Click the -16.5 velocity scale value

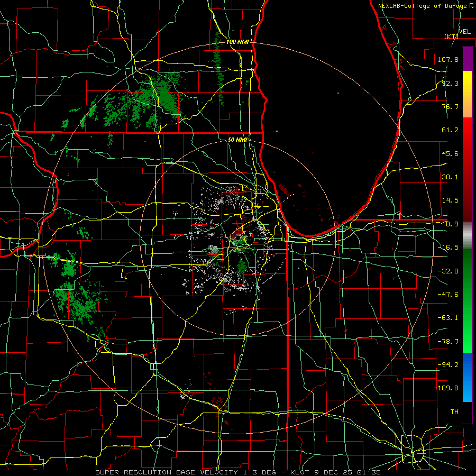[448, 248]
